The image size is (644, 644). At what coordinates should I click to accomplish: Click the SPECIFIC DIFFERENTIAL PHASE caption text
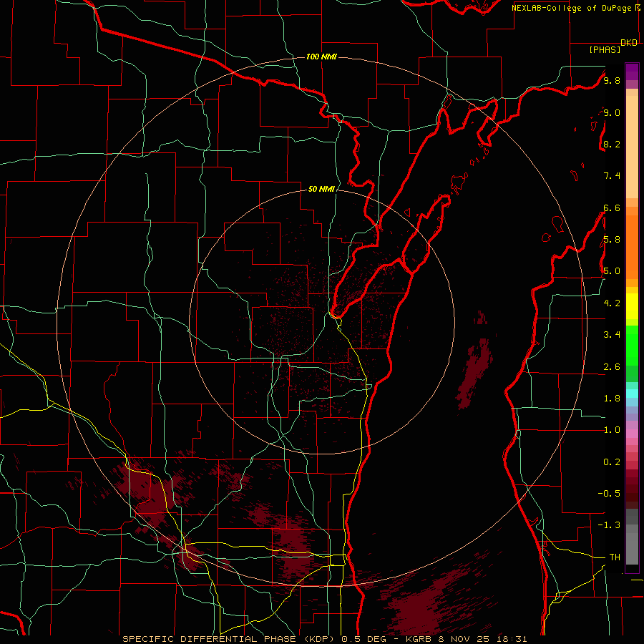209,639
